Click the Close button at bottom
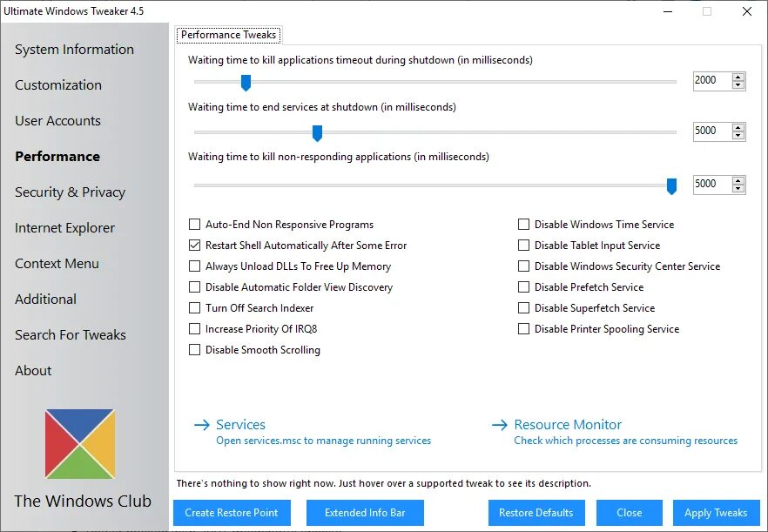This screenshot has width=768, height=532. [x=630, y=513]
